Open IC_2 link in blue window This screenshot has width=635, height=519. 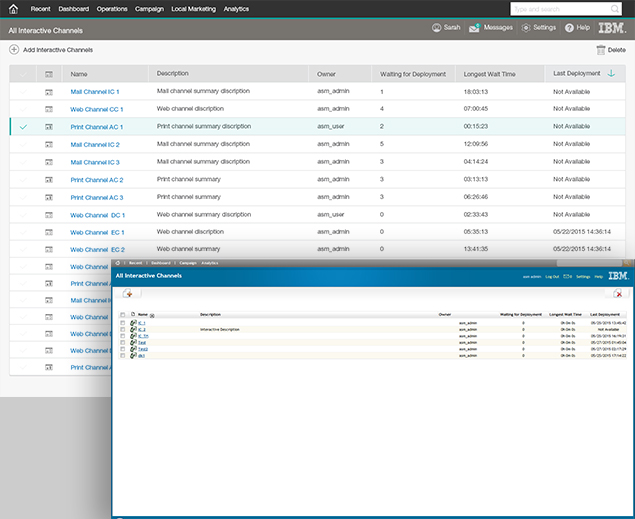pos(142,330)
